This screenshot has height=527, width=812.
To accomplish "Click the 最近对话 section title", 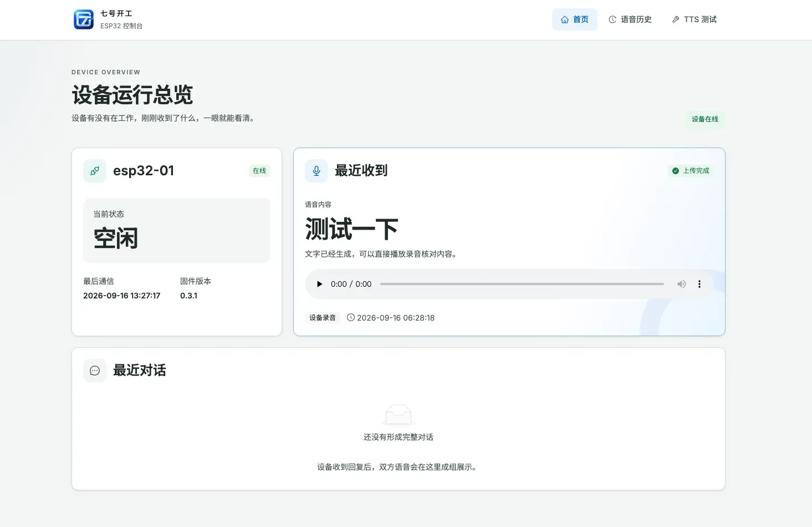I will [140, 371].
